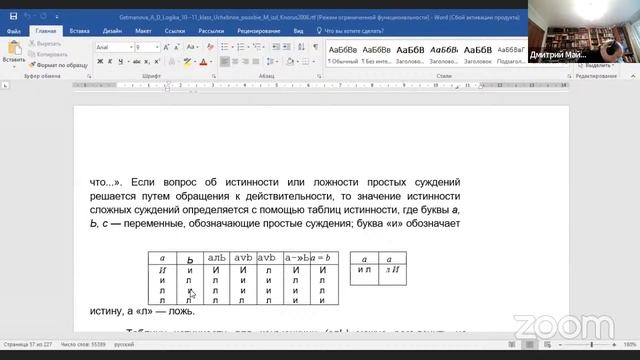This screenshot has width=640, height=360.
Task: Click the Save icon in the title bar
Action: tap(13, 16)
